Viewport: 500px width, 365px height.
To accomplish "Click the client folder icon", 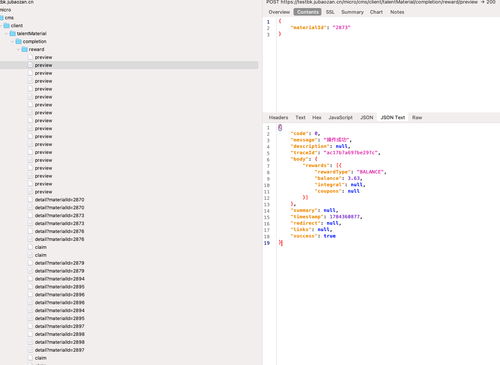I will tap(6, 26).
